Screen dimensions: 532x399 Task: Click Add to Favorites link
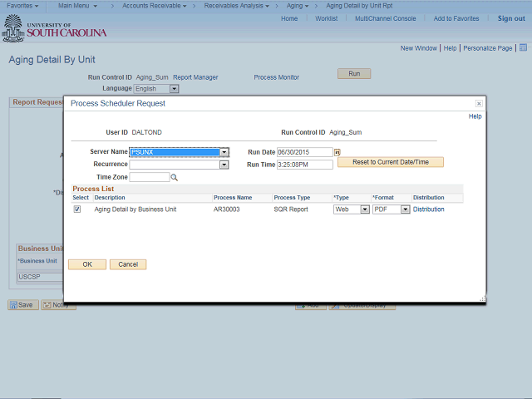click(456, 18)
